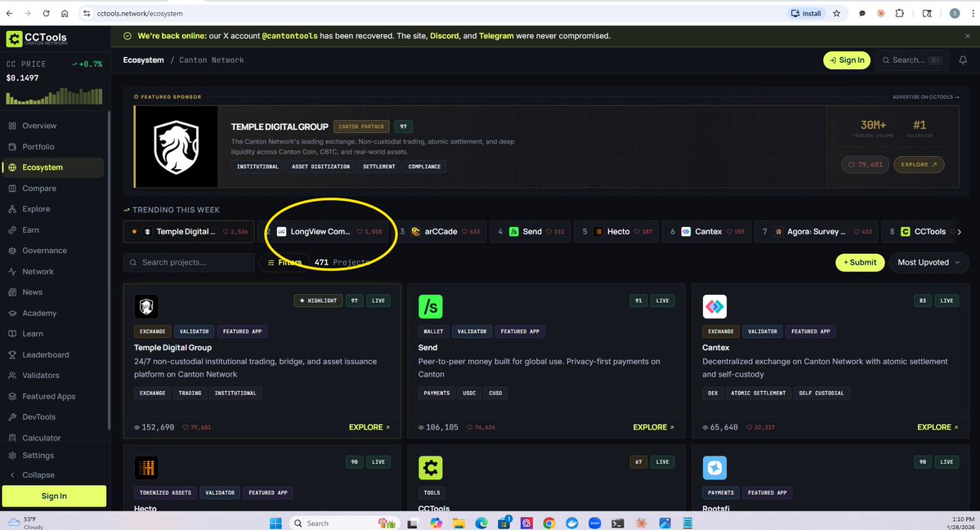This screenshot has width=980, height=530.
Task: Click Explore button in Temple sponsor banner
Action: [919, 165]
